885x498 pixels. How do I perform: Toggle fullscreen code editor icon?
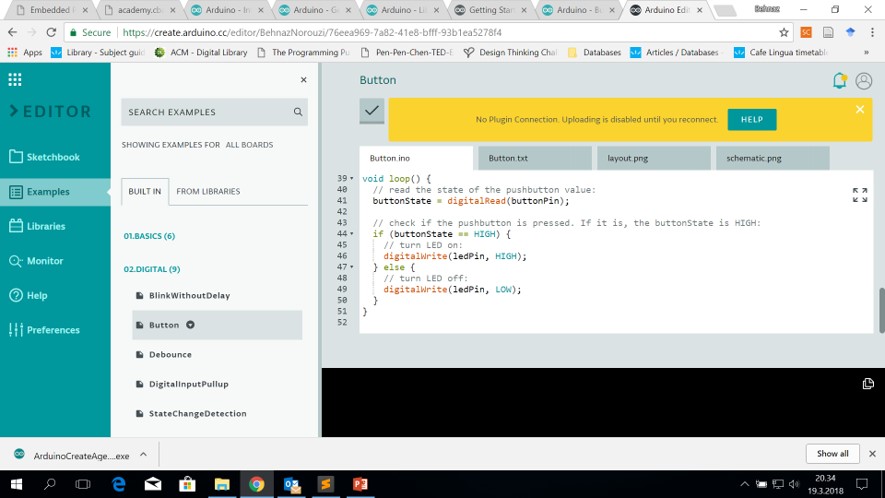[860, 195]
